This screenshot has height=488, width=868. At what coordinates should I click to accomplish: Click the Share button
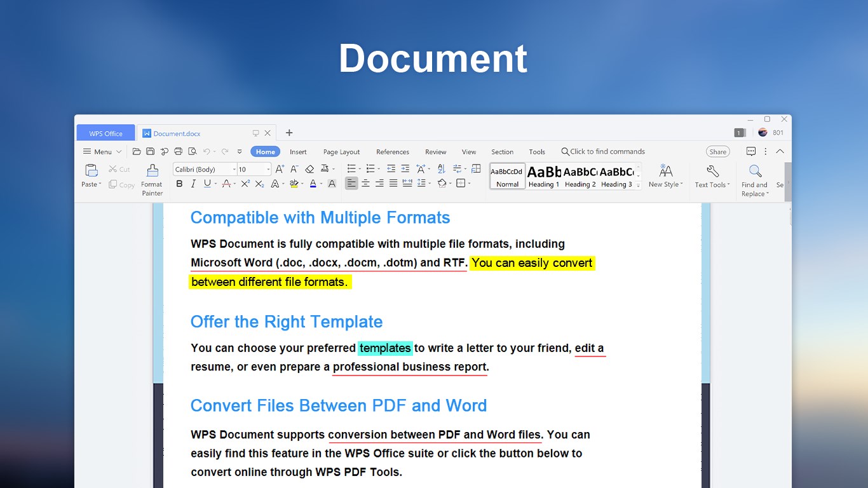point(718,152)
